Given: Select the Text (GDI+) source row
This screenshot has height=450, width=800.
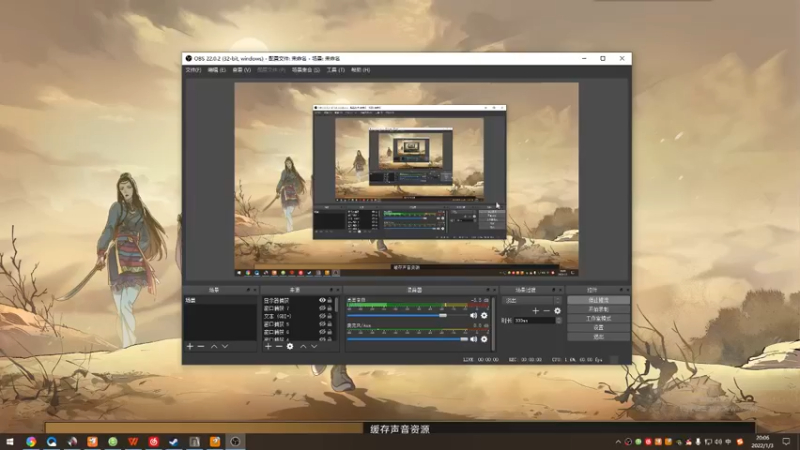Looking at the screenshot, I should (x=298, y=316).
